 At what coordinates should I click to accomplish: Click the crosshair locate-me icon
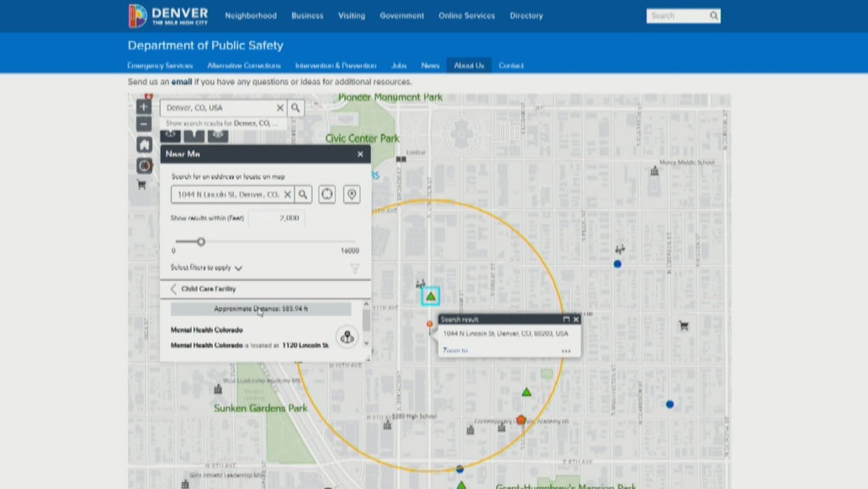click(x=327, y=194)
